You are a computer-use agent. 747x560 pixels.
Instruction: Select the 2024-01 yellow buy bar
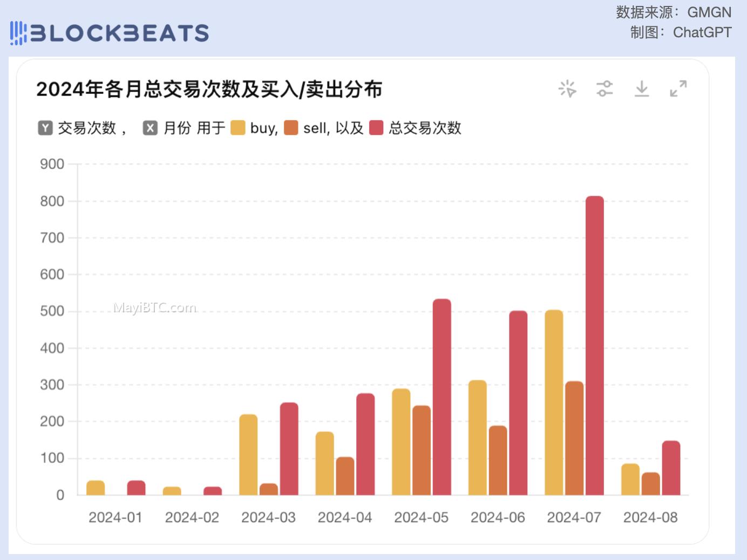point(96,488)
